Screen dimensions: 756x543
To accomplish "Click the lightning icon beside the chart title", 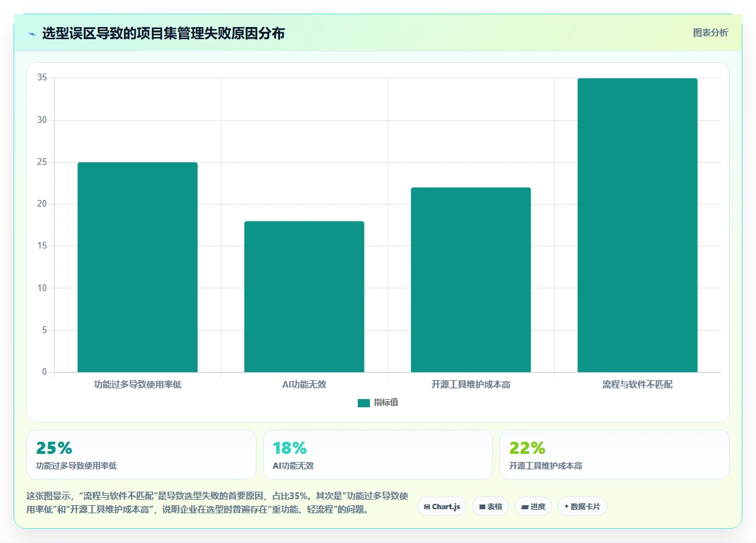I will 32,34.
